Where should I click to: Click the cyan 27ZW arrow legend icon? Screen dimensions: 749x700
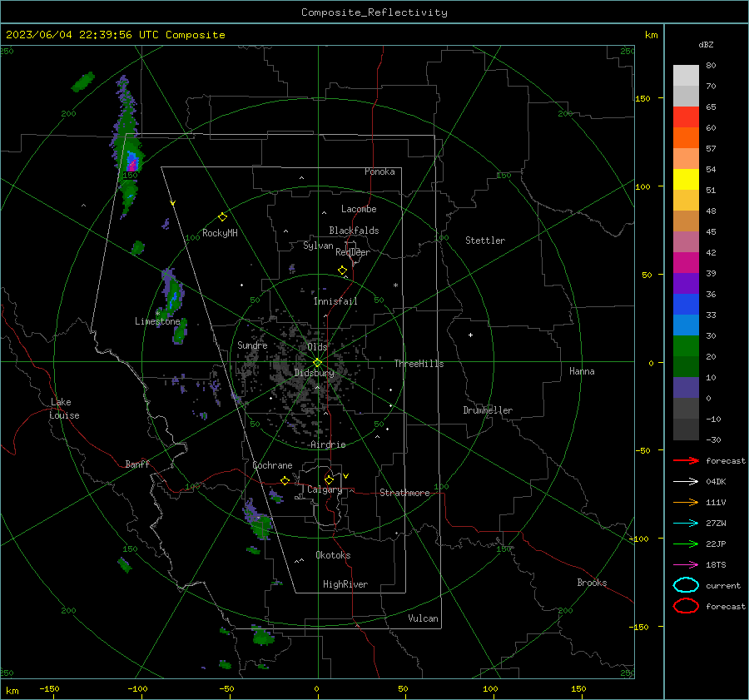[686, 524]
